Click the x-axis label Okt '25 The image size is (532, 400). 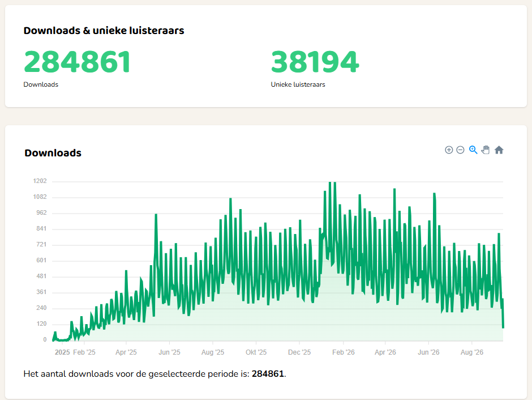tap(256, 352)
